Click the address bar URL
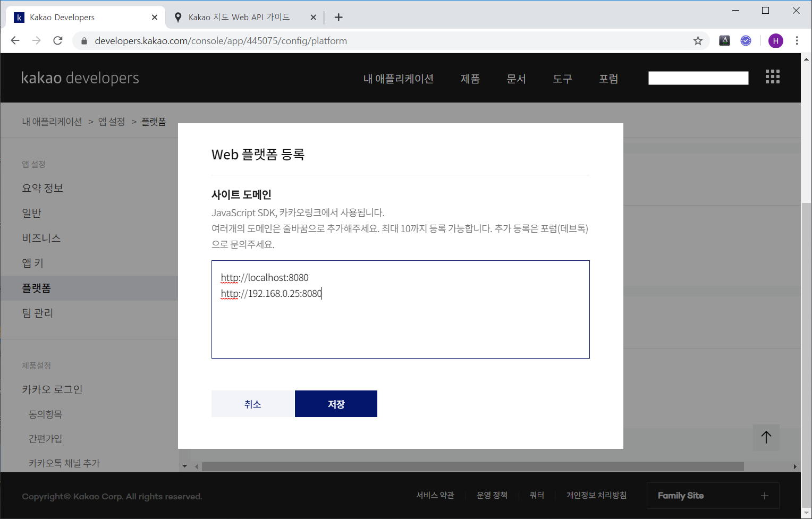 coord(221,41)
